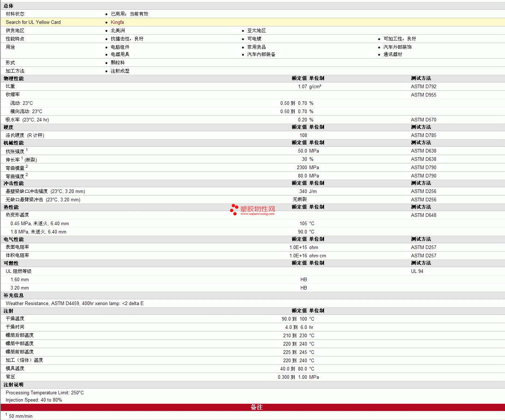The width and height of the screenshot is (505, 420).
Task: Click 'ASTM D785' test method
Action: coord(423,135)
